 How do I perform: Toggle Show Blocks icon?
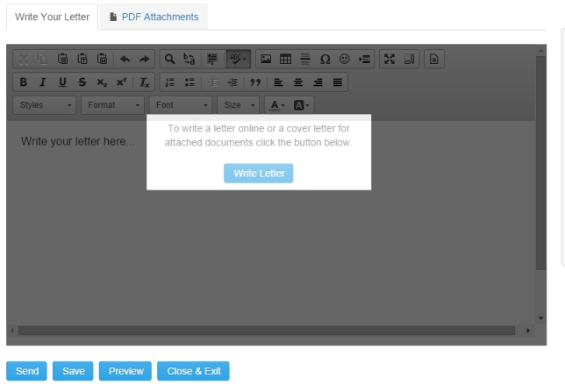(x=409, y=59)
